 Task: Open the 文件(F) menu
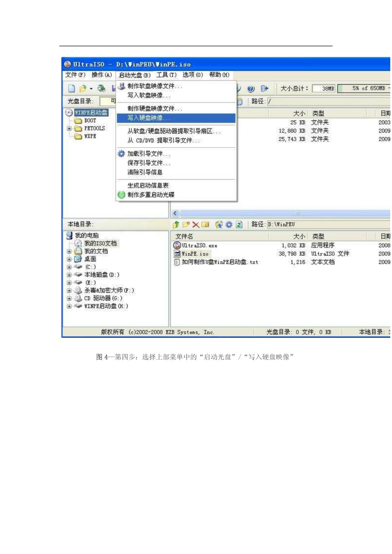click(75, 75)
